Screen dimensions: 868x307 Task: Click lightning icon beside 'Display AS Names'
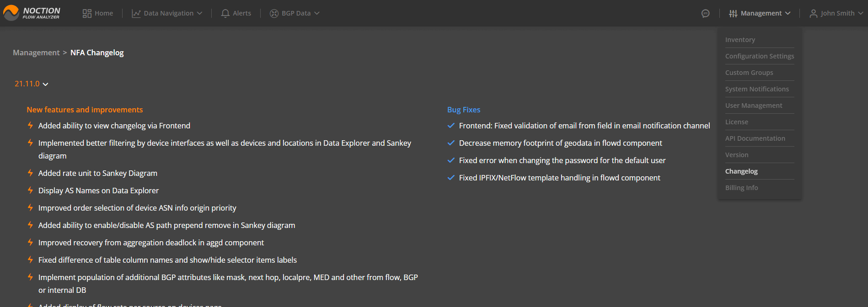pos(30,190)
